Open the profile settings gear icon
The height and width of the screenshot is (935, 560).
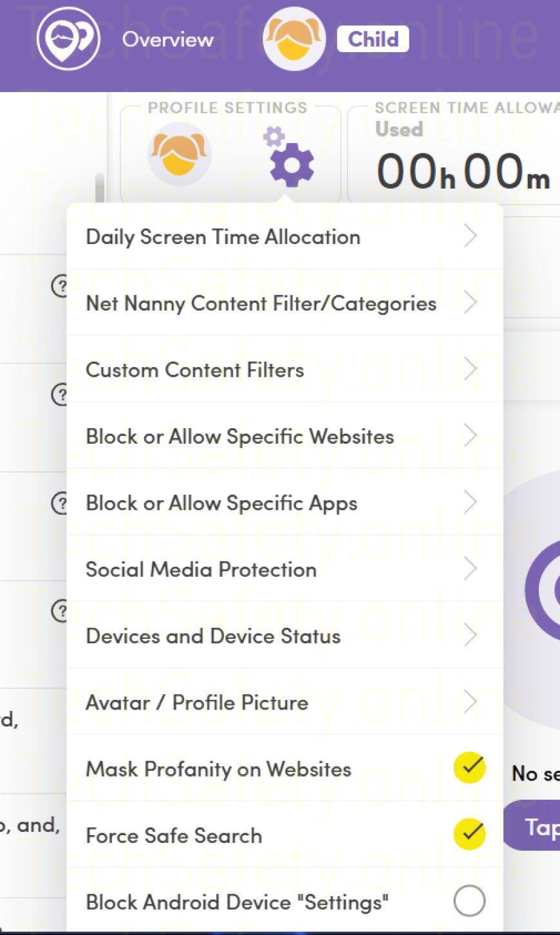(x=292, y=162)
